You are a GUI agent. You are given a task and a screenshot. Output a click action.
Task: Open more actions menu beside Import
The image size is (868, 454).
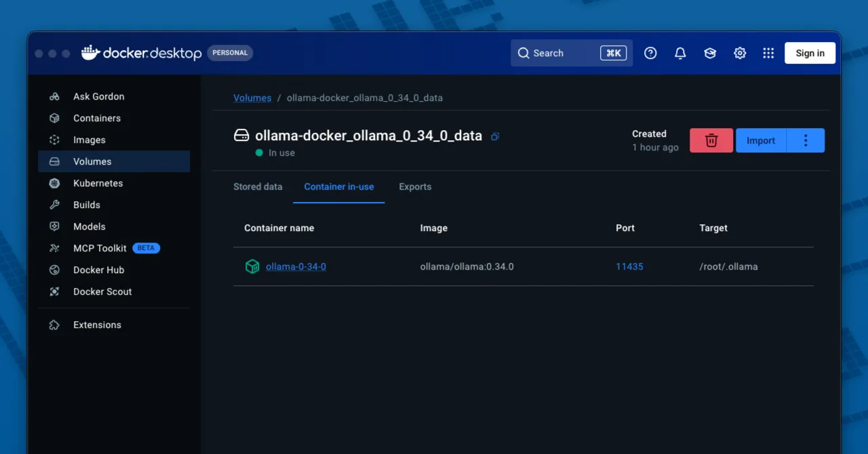pyautogui.click(x=806, y=140)
